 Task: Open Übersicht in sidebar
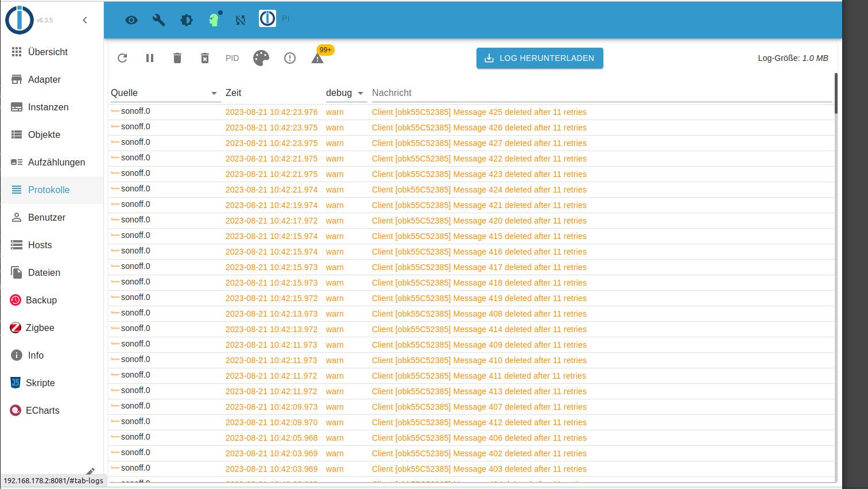52,52
